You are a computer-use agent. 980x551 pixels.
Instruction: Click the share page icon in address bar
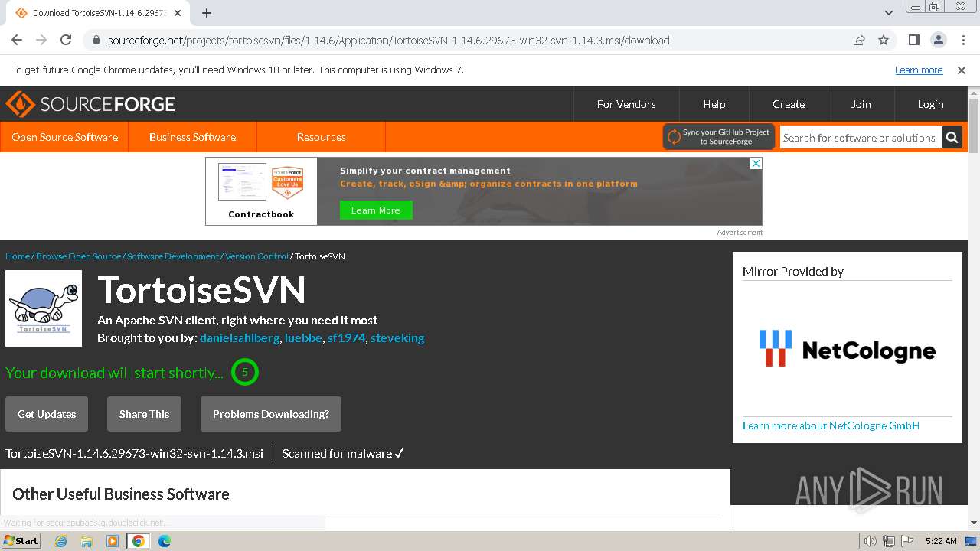coord(859,41)
